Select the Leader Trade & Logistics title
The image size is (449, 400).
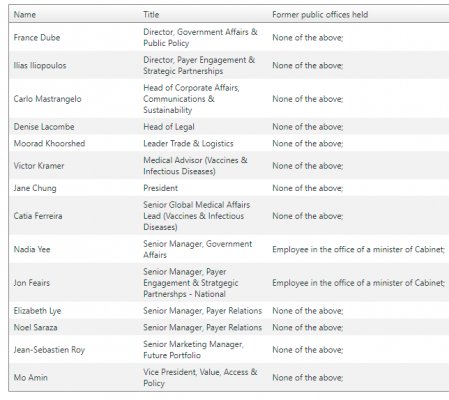click(x=188, y=143)
